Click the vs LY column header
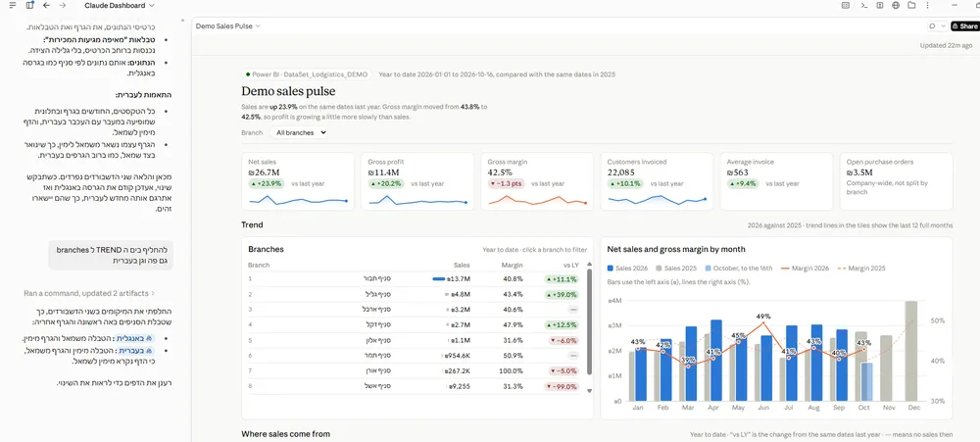 571,265
